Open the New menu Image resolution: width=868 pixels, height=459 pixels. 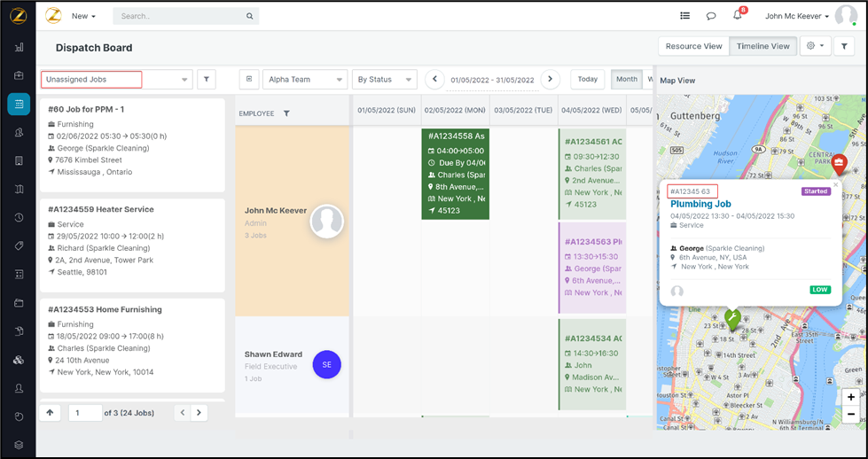pos(83,16)
